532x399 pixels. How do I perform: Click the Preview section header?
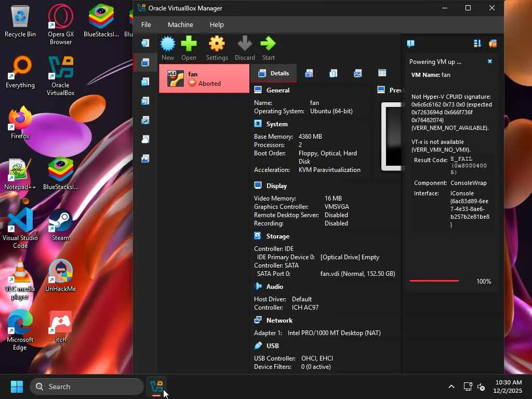[395, 90]
